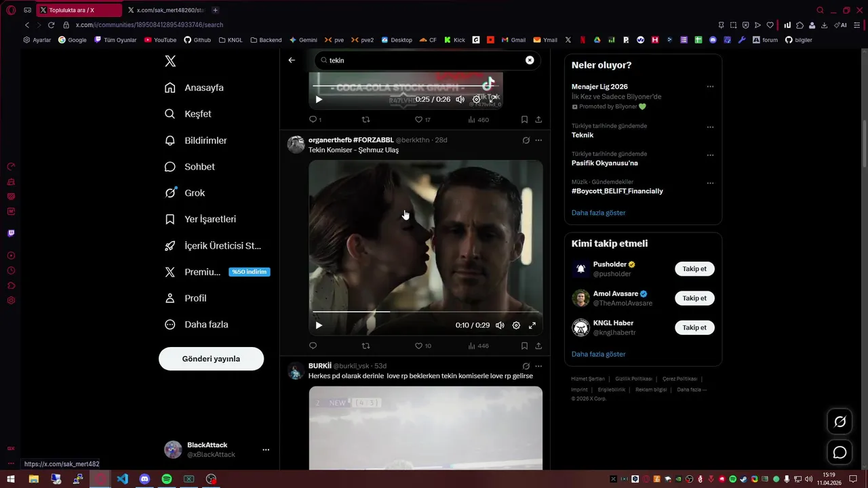View analytics showing 460 views
Image resolution: width=868 pixels, height=488 pixels.
click(478, 119)
